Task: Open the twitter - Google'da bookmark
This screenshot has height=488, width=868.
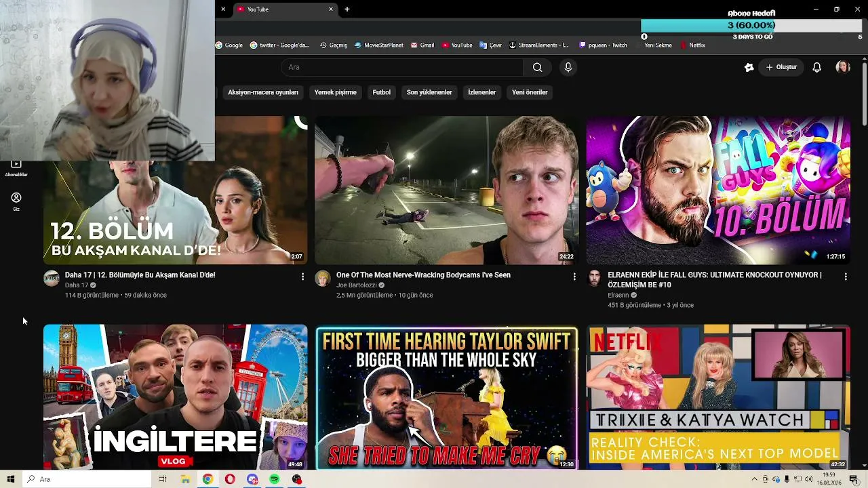Action: [x=279, y=45]
